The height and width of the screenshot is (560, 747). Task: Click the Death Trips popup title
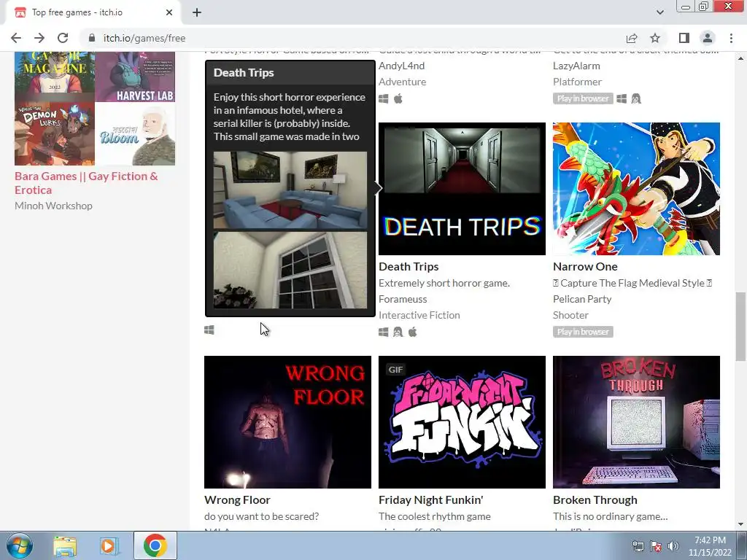[x=244, y=72]
